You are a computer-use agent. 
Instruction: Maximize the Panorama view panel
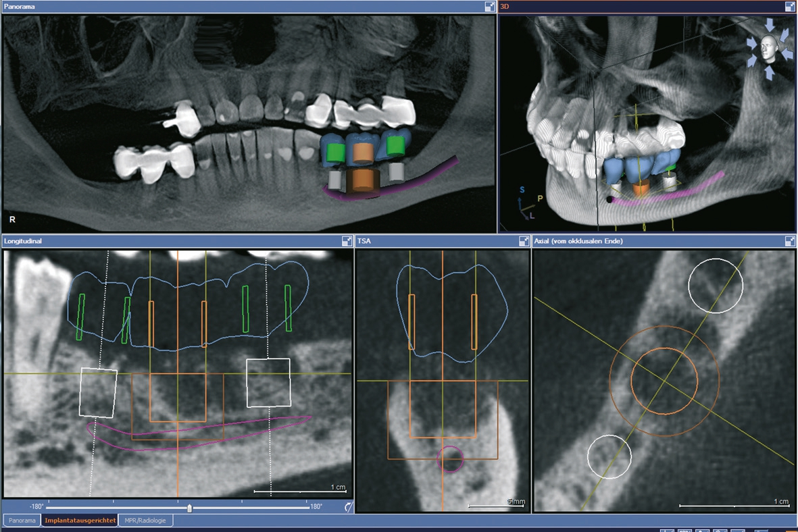pos(489,7)
